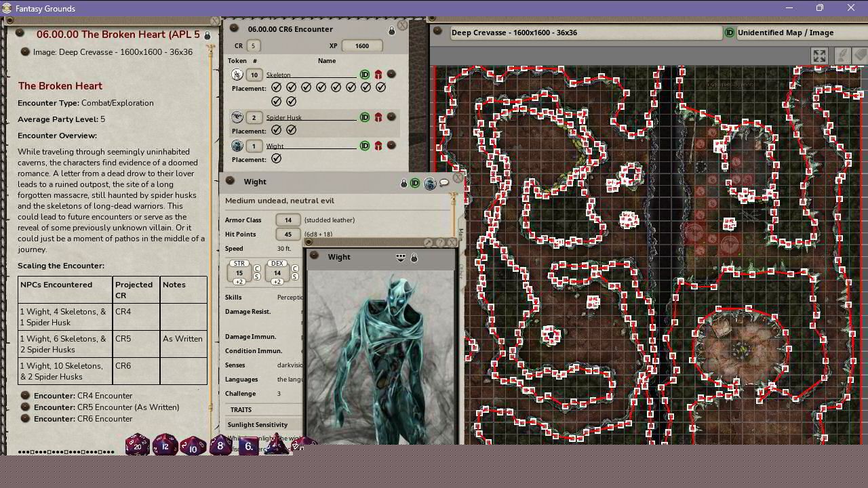This screenshot has width=868, height=488.
Task: Open the Skeleton NPC record link button
Action: pos(391,75)
